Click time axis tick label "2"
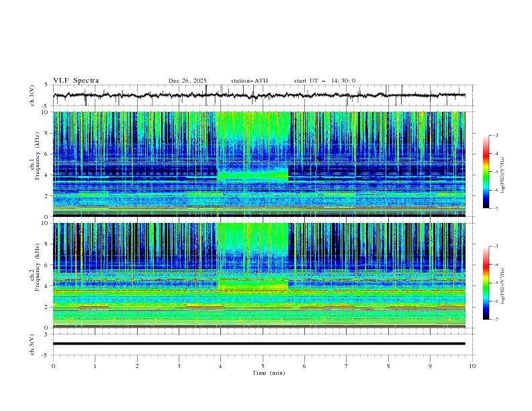 pyautogui.click(x=137, y=366)
